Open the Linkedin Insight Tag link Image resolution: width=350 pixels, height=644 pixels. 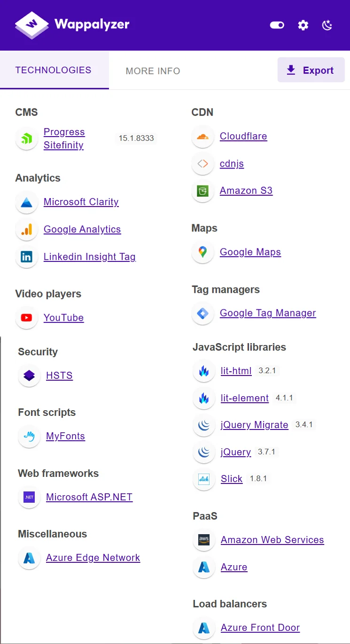[90, 257]
